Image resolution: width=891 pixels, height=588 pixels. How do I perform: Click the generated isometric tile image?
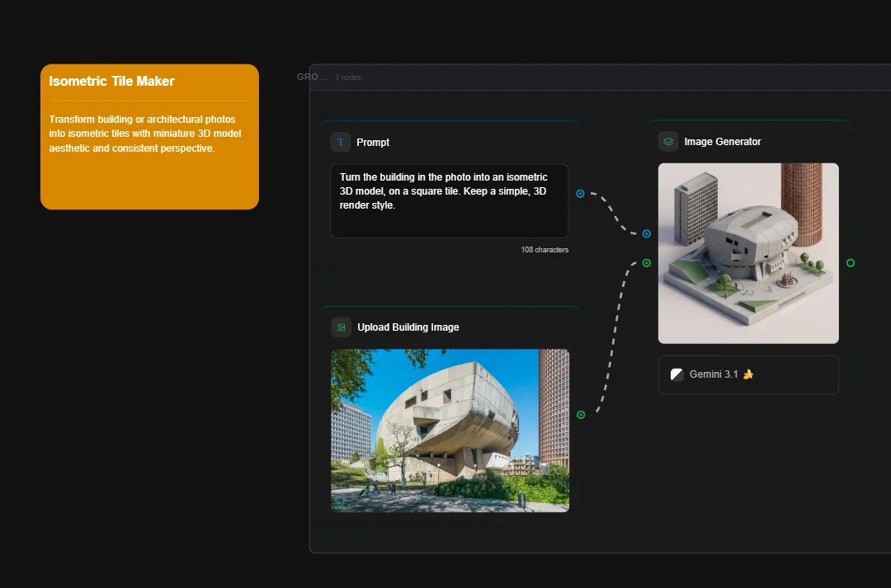(x=747, y=253)
